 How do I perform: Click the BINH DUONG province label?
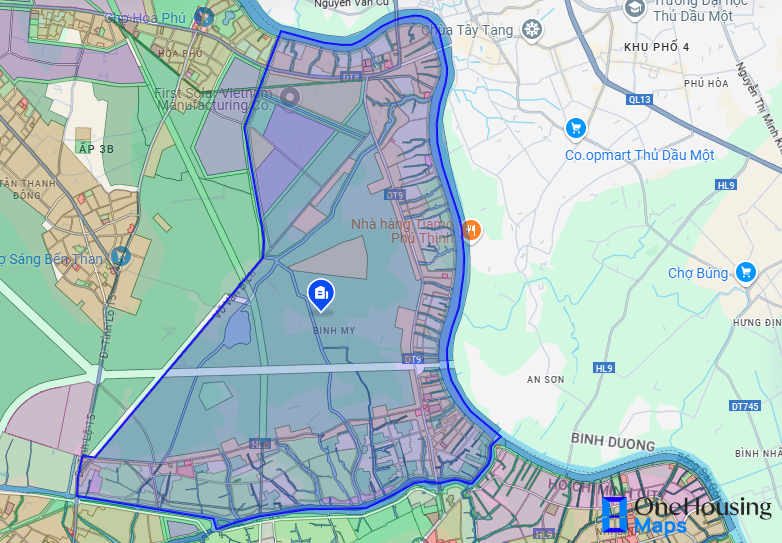613,444
